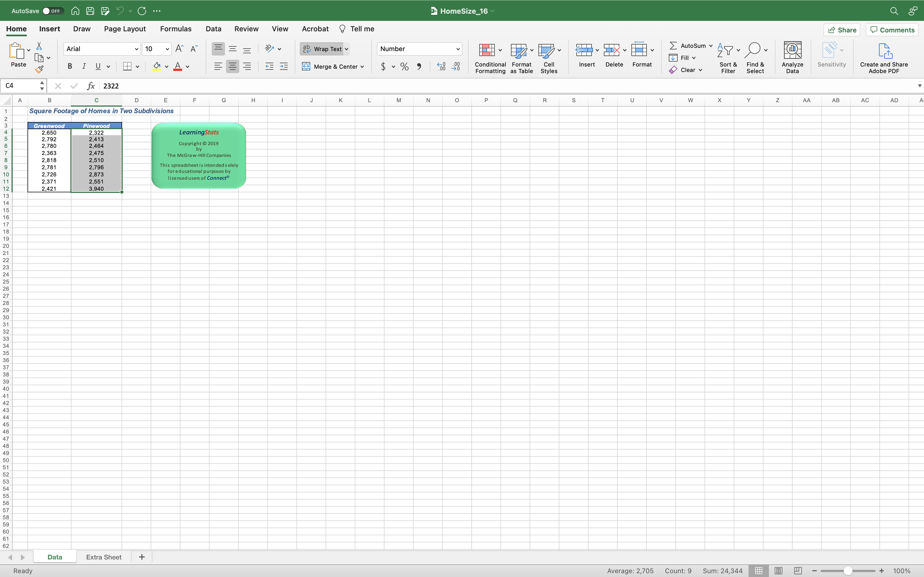Open the Number format dropdown
This screenshot has height=577, width=924.
[x=457, y=49]
